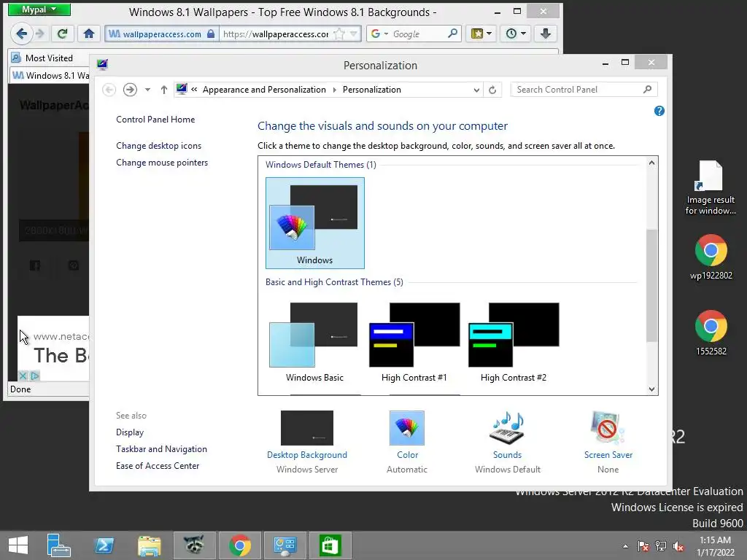The image size is (747, 560).
Task: Open Desktop Background settings
Action: pyautogui.click(x=307, y=441)
